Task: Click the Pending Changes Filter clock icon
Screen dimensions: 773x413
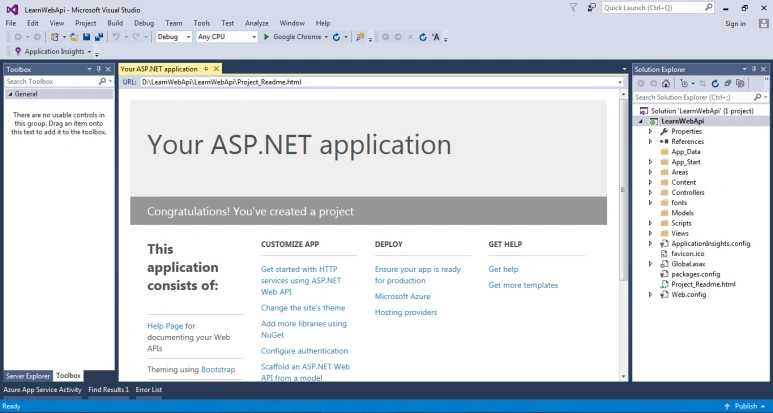Action: 684,83
